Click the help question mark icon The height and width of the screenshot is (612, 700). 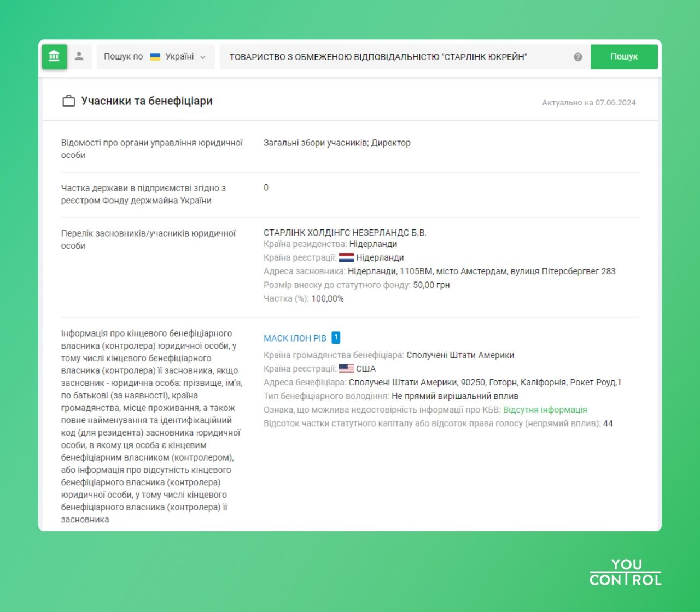(x=577, y=57)
